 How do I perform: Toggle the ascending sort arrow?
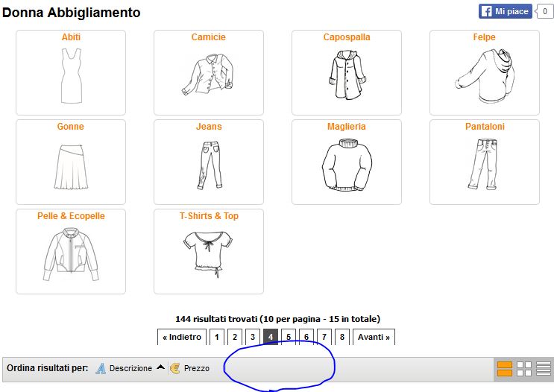pos(160,367)
